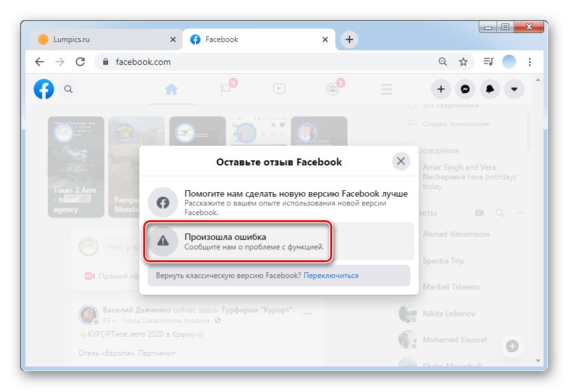
Task: Click the new room video icon in contacts
Action: click(x=479, y=213)
